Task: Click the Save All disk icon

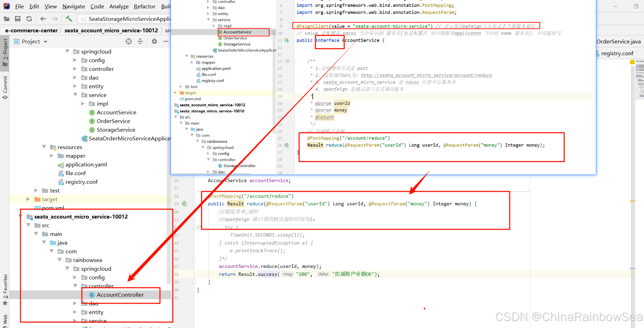Action: coord(18,19)
